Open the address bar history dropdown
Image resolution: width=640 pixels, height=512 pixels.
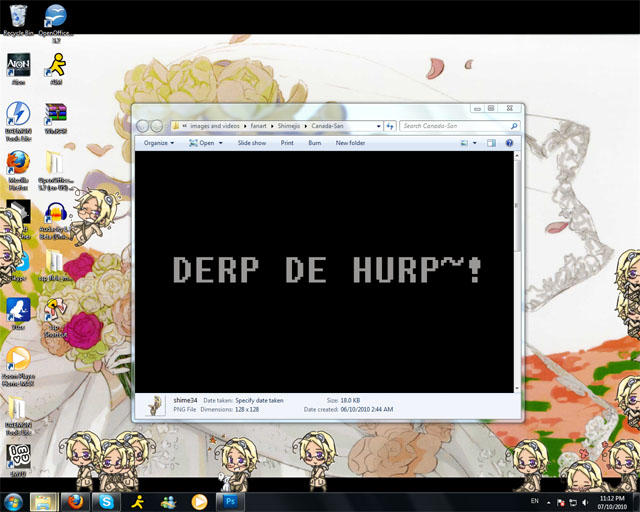[378, 126]
